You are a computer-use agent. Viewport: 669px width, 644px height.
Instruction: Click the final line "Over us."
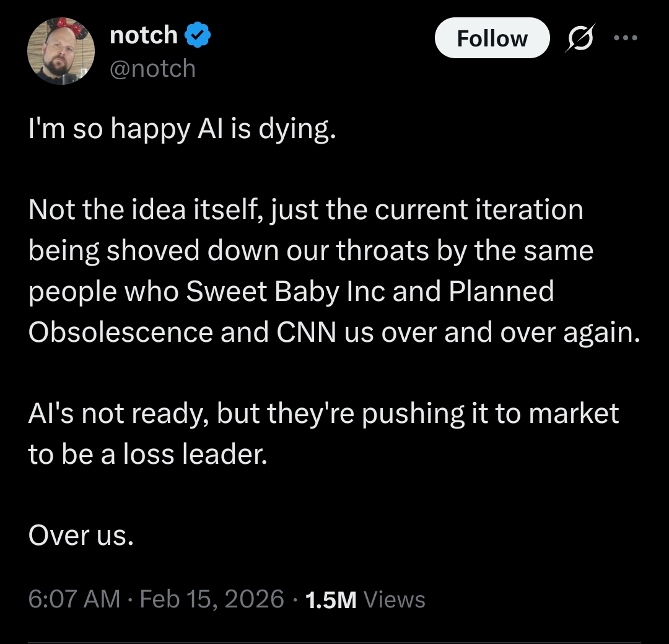81,535
